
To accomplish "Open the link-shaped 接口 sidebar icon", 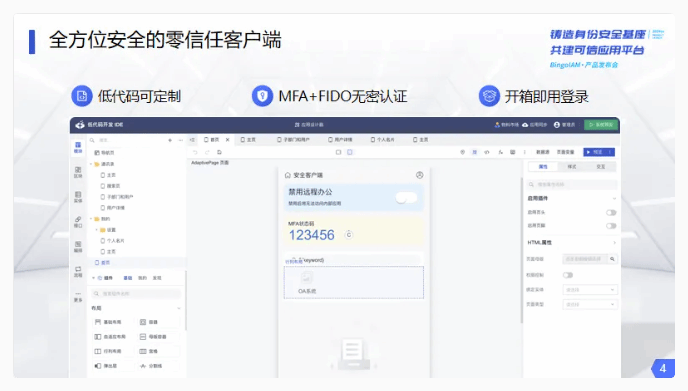I will (78, 222).
